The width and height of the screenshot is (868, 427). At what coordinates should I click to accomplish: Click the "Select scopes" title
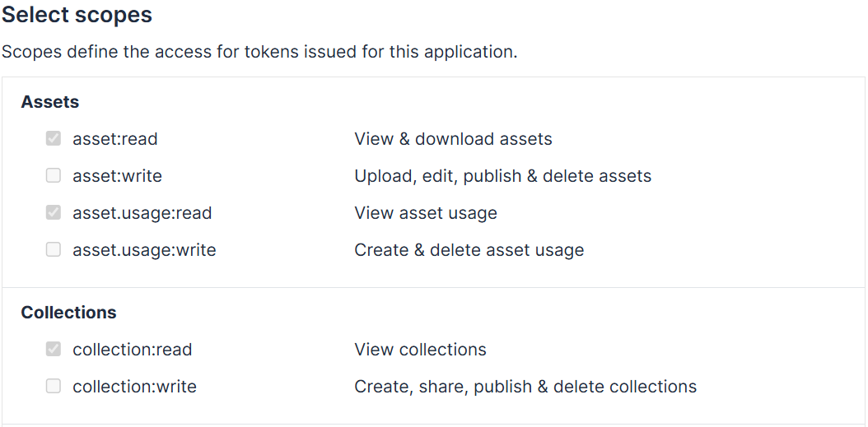pos(77,15)
